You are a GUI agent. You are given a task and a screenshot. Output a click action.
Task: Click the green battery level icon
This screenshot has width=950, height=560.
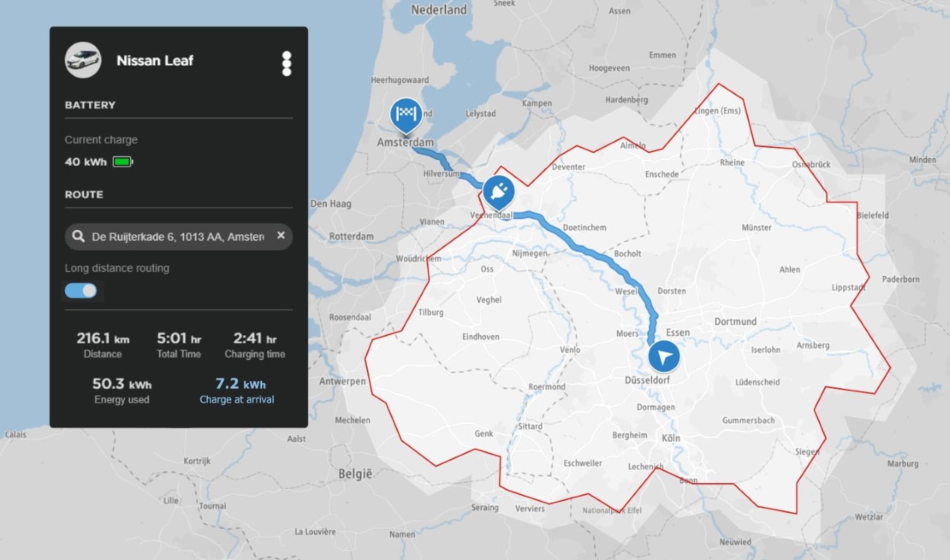coord(123,162)
